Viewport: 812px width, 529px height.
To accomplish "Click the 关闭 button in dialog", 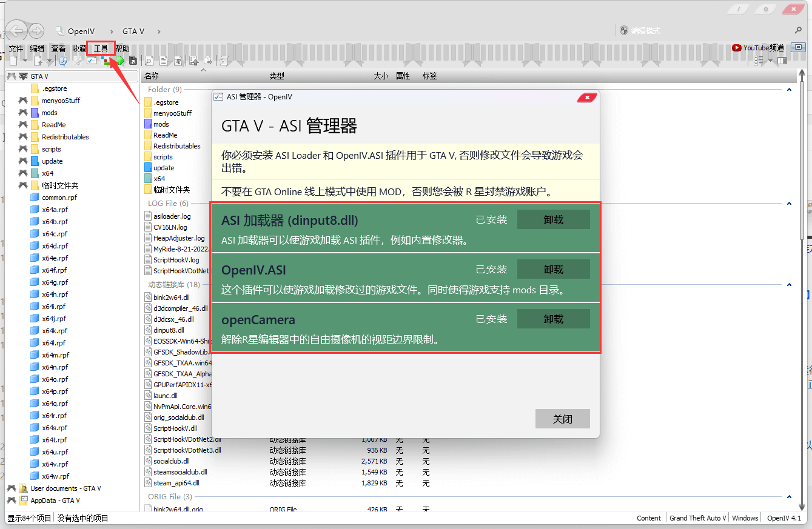I will click(562, 419).
